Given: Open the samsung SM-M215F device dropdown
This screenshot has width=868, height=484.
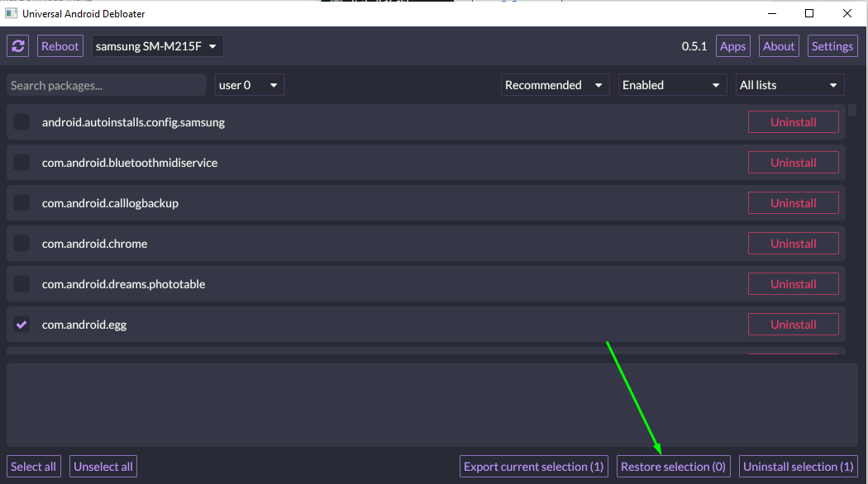Looking at the screenshot, I should click(157, 46).
